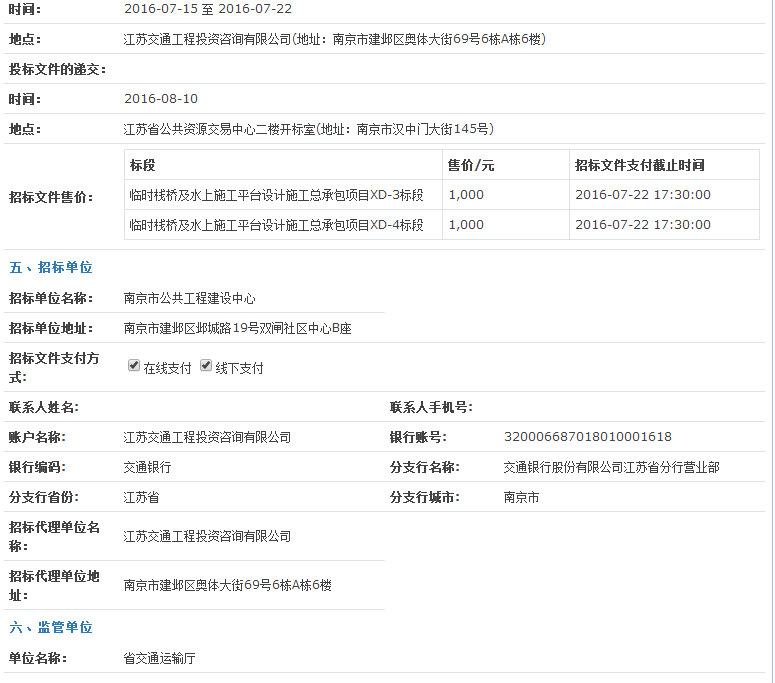Click the 投标文件的递交 label

[x=57, y=69]
